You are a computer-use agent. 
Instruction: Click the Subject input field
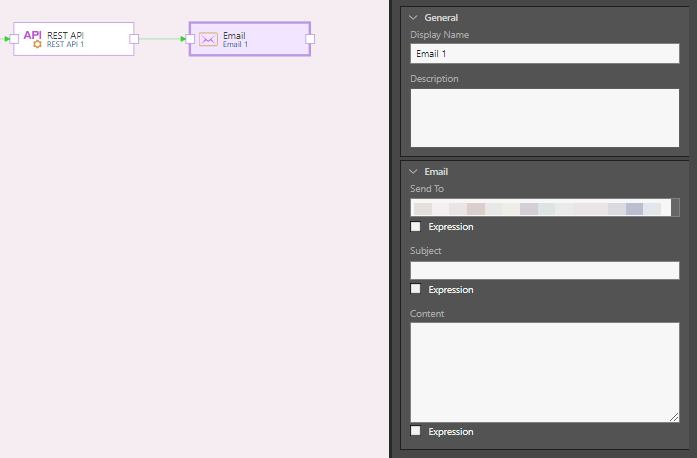coord(544,270)
